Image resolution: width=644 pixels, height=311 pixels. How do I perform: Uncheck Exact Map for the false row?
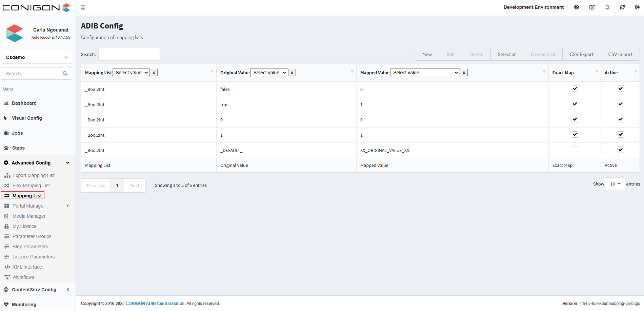(575, 89)
